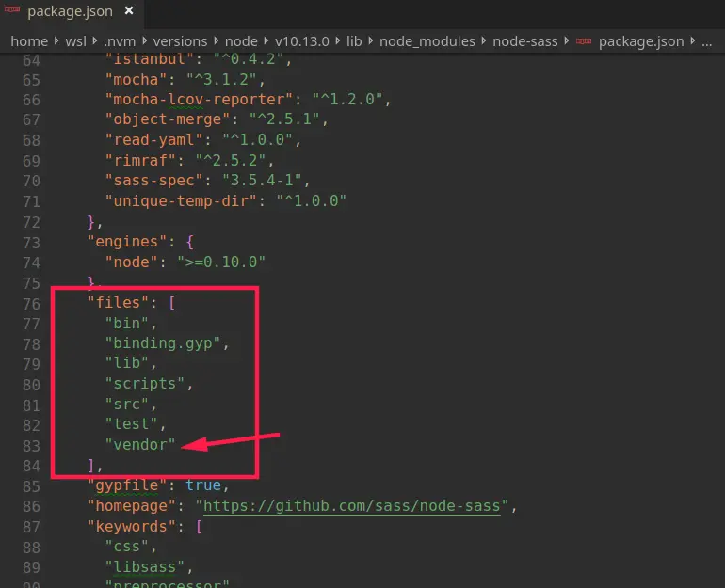Click line number 73 in gutter
The image size is (725, 588).
pyautogui.click(x=31, y=243)
